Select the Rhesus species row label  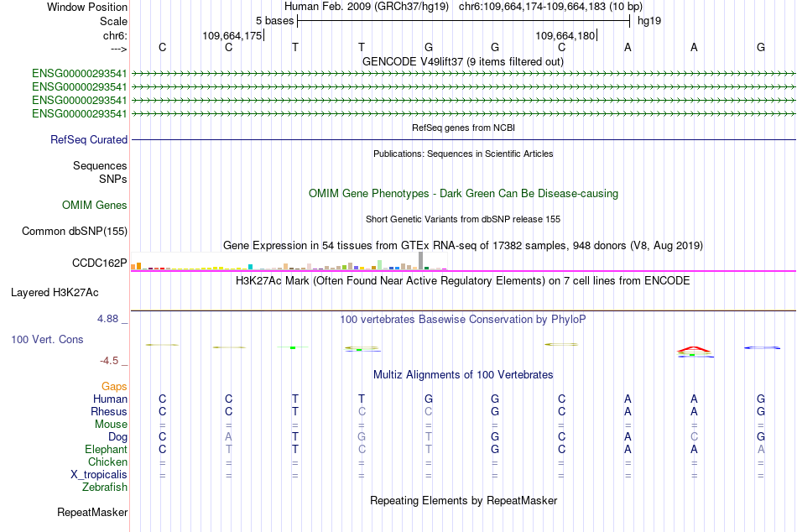[x=109, y=411]
